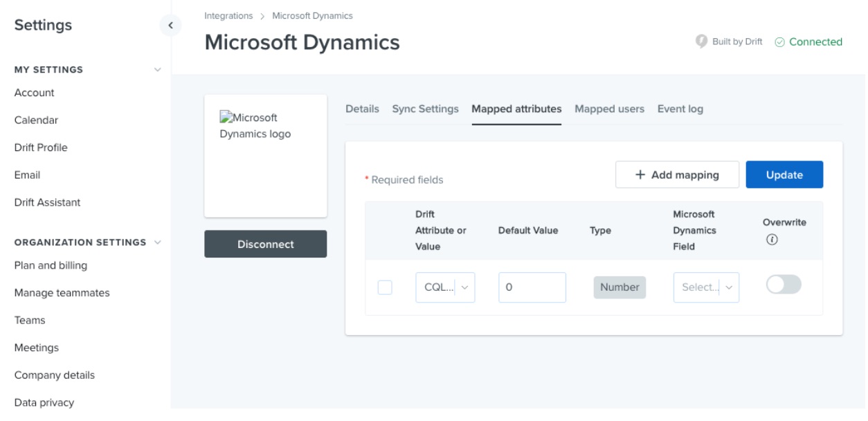Open Company details in sidebar
The image size is (868, 421).
[55, 375]
